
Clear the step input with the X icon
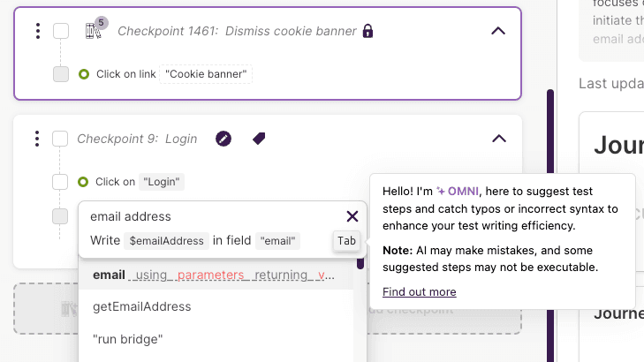[352, 216]
